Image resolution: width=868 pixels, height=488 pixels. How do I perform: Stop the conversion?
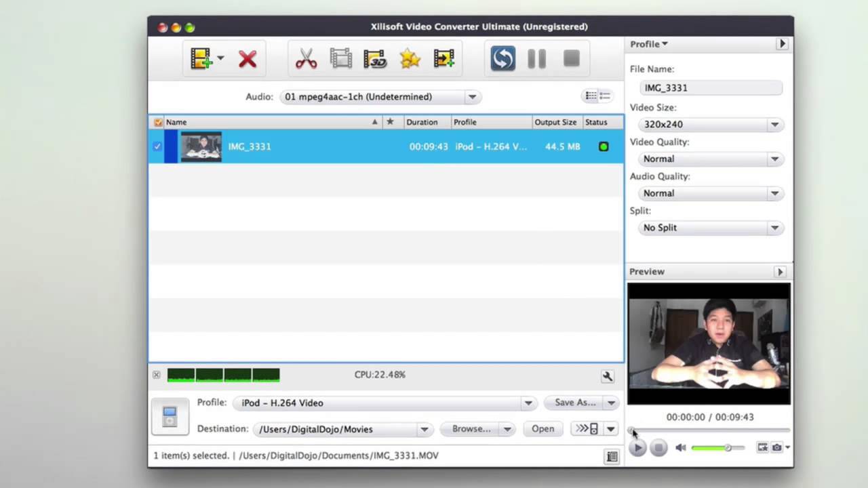(x=572, y=58)
